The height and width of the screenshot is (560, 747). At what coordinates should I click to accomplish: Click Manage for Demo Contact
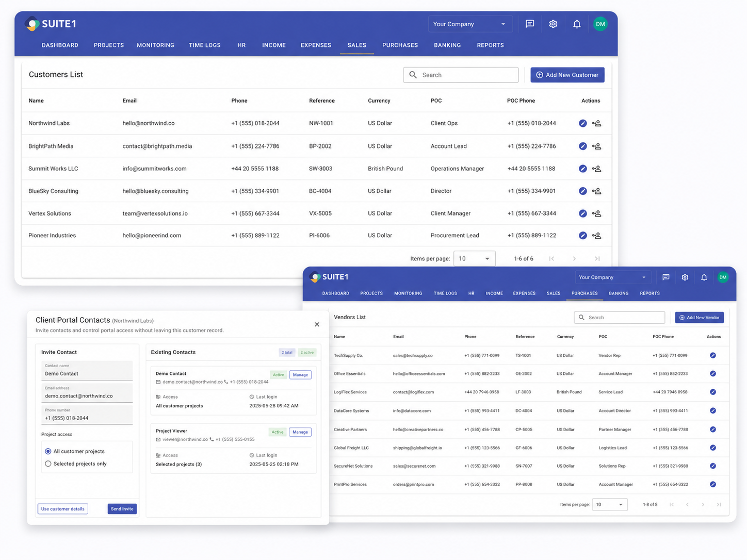(300, 375)
